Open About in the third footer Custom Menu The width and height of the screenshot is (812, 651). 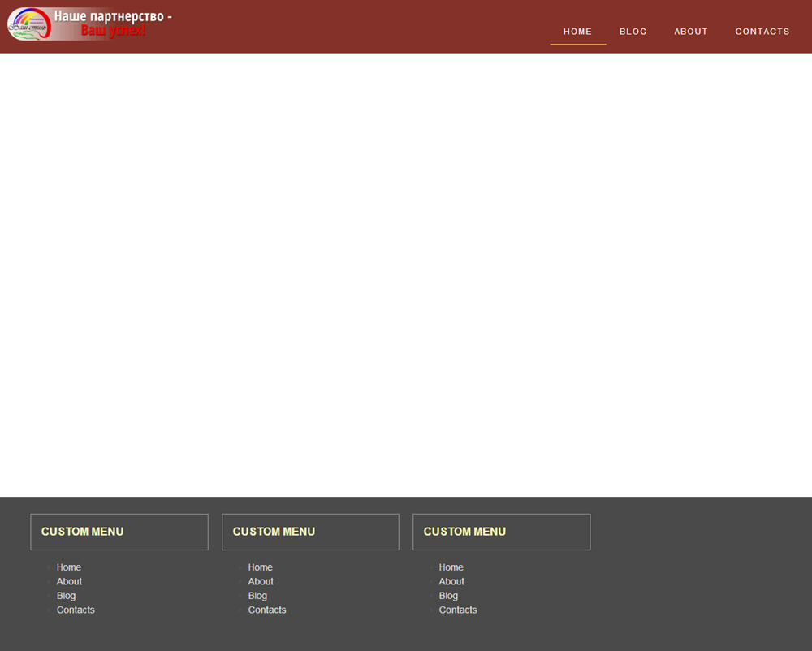[x=451, y=581]
